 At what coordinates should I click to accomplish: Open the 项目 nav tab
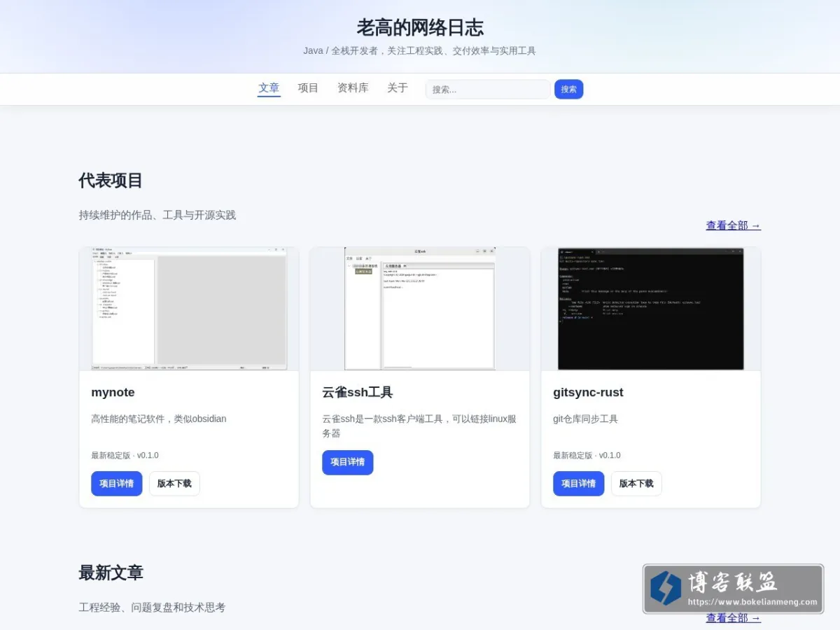click(x=308, y=88)
